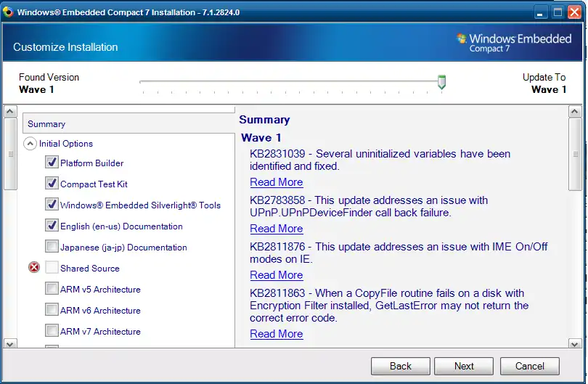This screenshot has width=588, height=384.
Task: Uncheck the Platform Builder checkbox
Action: (x=52, y=163)
